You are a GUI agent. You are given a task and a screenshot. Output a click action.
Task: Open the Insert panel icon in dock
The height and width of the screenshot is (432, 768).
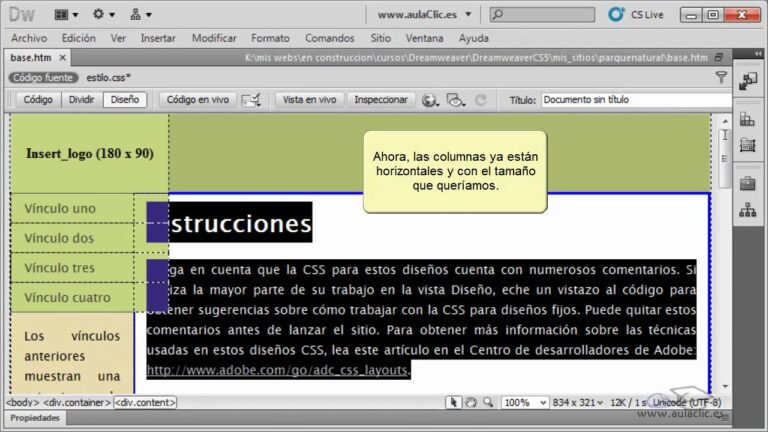(748, 81)
